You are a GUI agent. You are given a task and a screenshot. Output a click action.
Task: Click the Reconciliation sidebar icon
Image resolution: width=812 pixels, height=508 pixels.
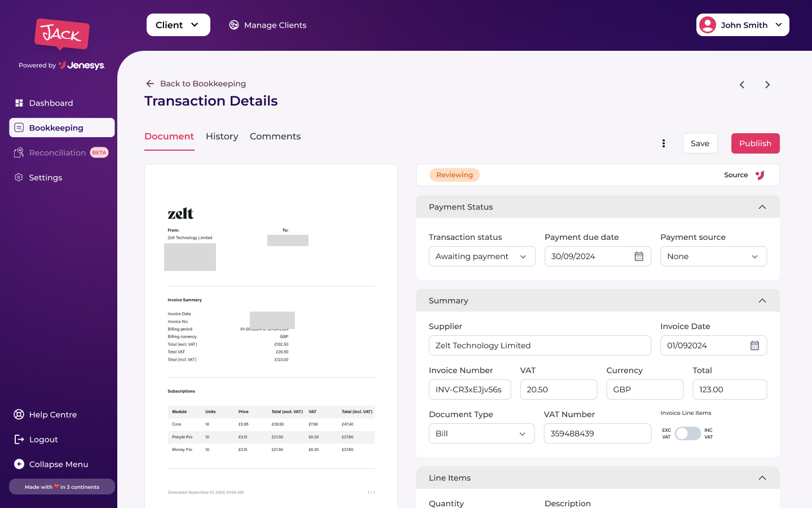(x=19, y=152)
